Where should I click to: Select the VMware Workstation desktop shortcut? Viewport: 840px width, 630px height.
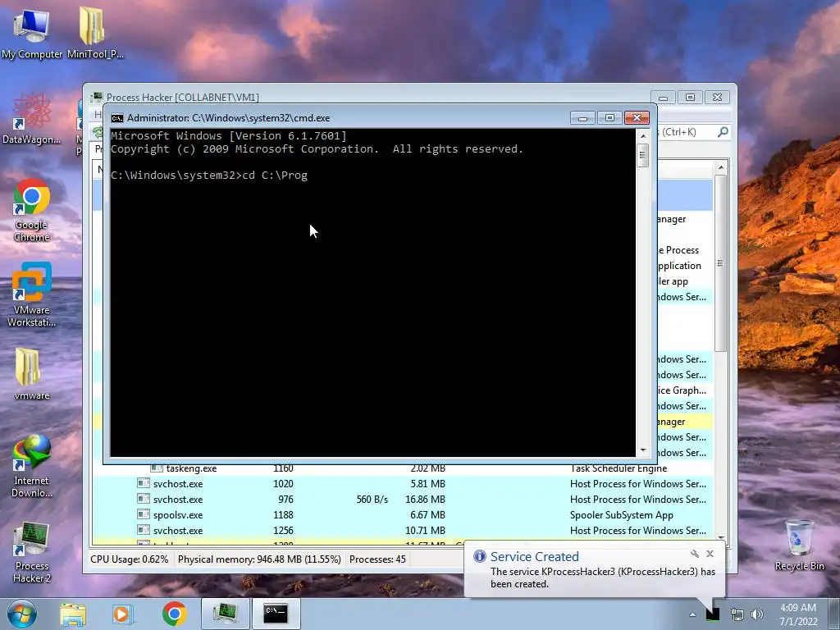31,294
